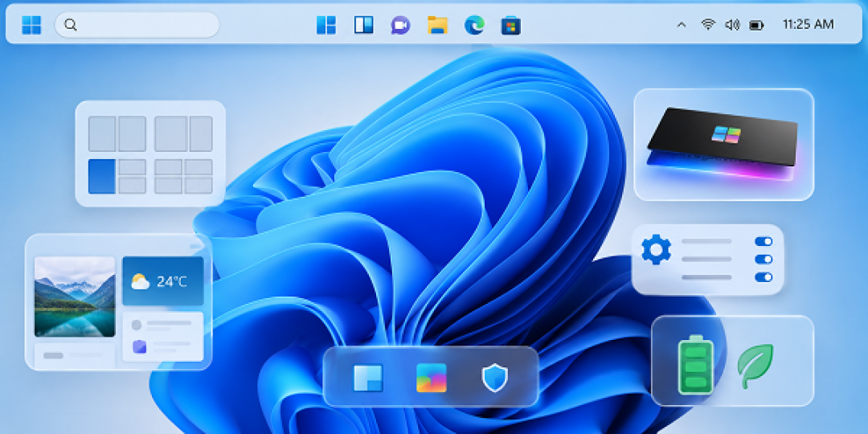The width and height of the screenshot is (868, 434).
Task: Select the highlighted blue snap layout zone
Action: coord(102,177)
